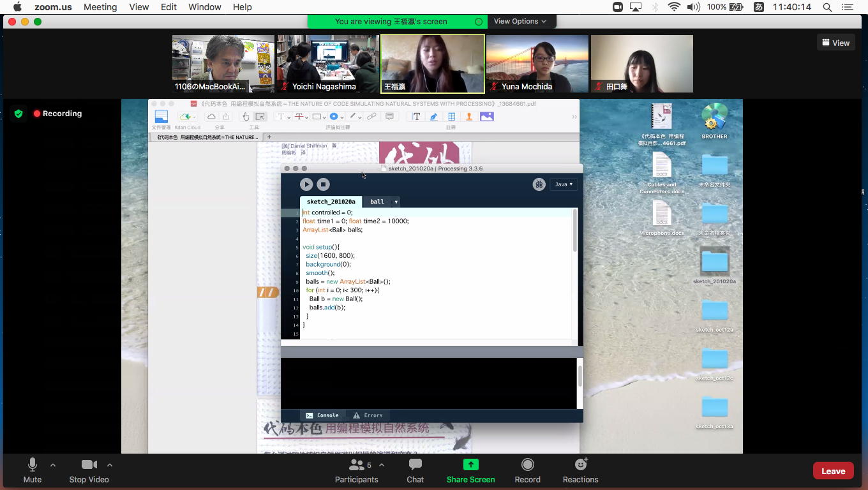Switch to the ball tab
Viewport: 868px width, 490px height.
pos(377,202)
